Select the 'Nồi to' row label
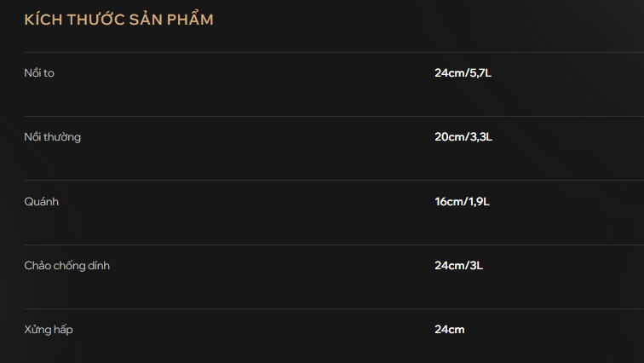Screen dimensions: 644x363 point(39,73)
